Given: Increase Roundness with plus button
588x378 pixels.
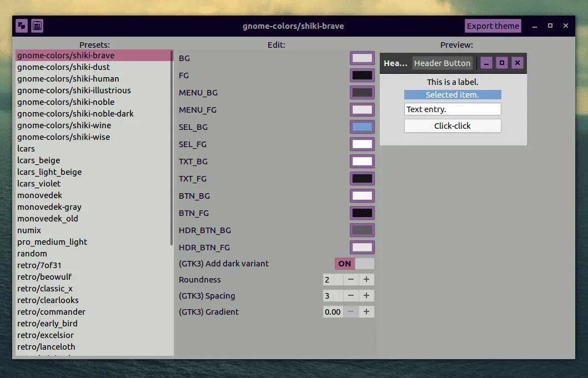Looking at the screenshot, I should 366,279.
